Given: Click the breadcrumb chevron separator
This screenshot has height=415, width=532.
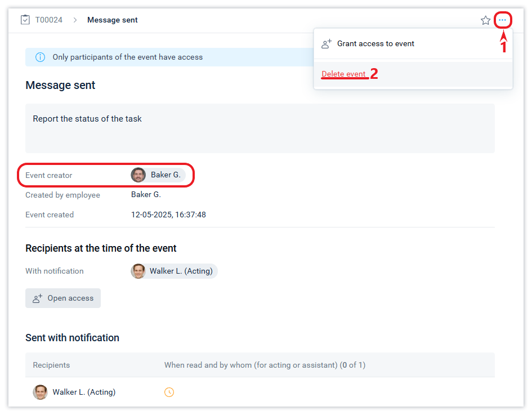Looking at the screenshot, I should [75, 20].
